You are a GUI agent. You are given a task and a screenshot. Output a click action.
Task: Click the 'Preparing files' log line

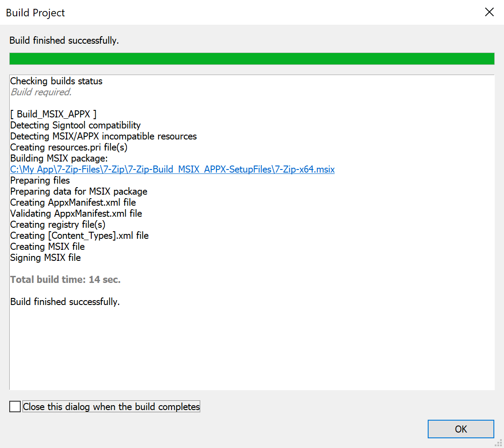40,180
